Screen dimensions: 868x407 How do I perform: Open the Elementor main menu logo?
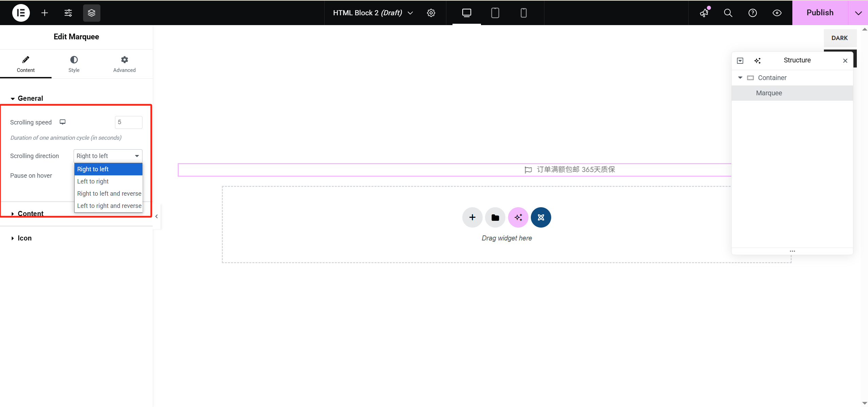[20, 13]
